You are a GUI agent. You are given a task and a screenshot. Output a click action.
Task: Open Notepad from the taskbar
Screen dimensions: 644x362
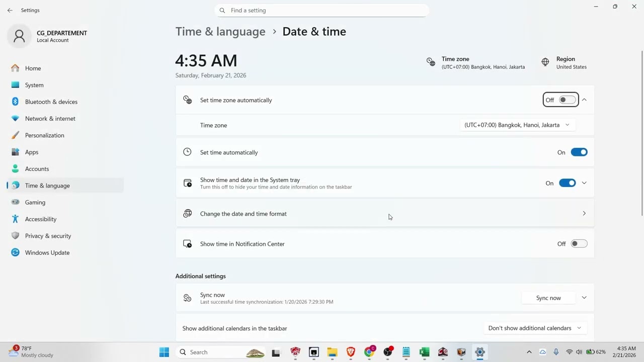point(406,352)
